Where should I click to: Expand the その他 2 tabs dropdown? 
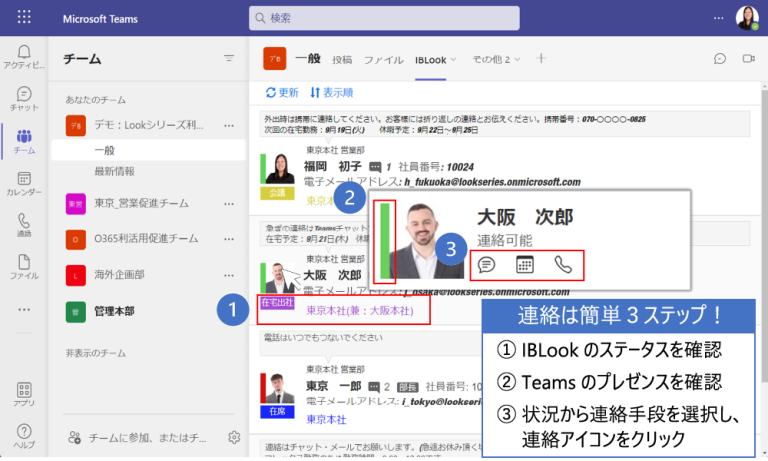pyautogui.click(x=517, y=59)
